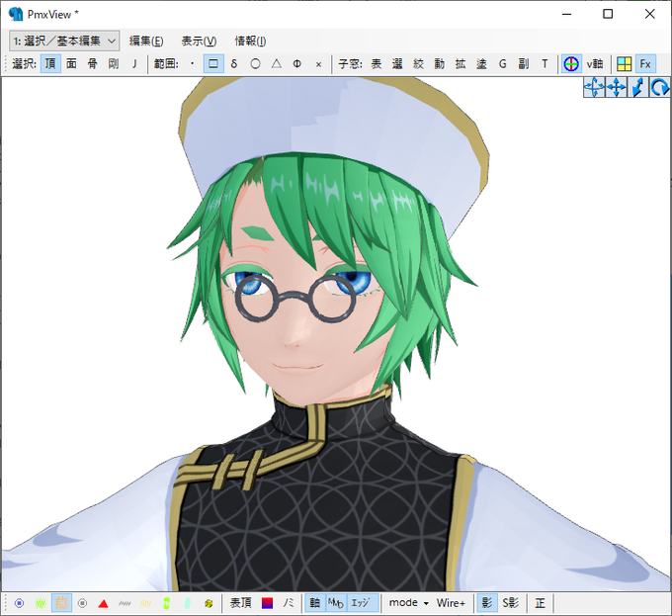Toggle gray hatch lines display icon
The image size is (672, 616).
[x=125, y=603]
